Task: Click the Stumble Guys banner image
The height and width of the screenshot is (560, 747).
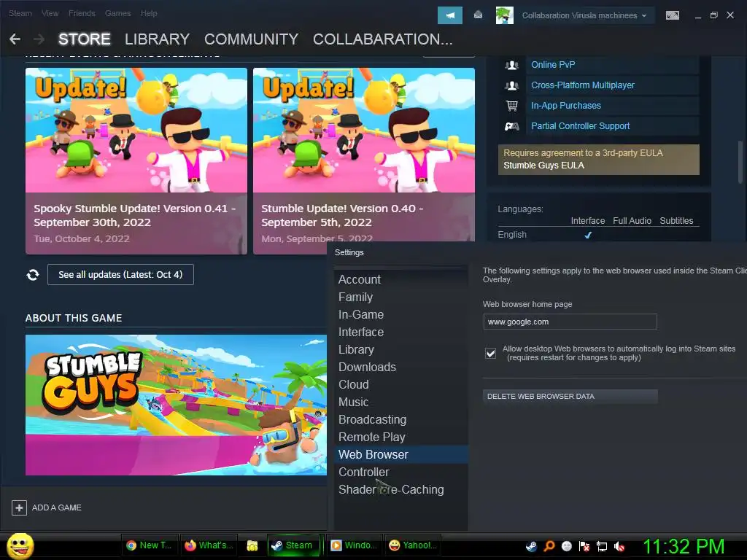Action: click(x=177, y=405)
